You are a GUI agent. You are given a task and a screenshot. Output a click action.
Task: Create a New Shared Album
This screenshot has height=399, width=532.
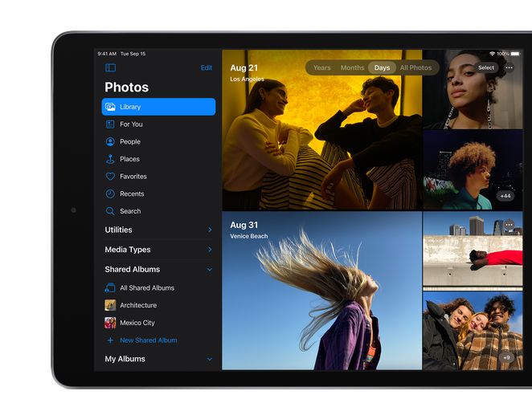click(x=148, y=340)
